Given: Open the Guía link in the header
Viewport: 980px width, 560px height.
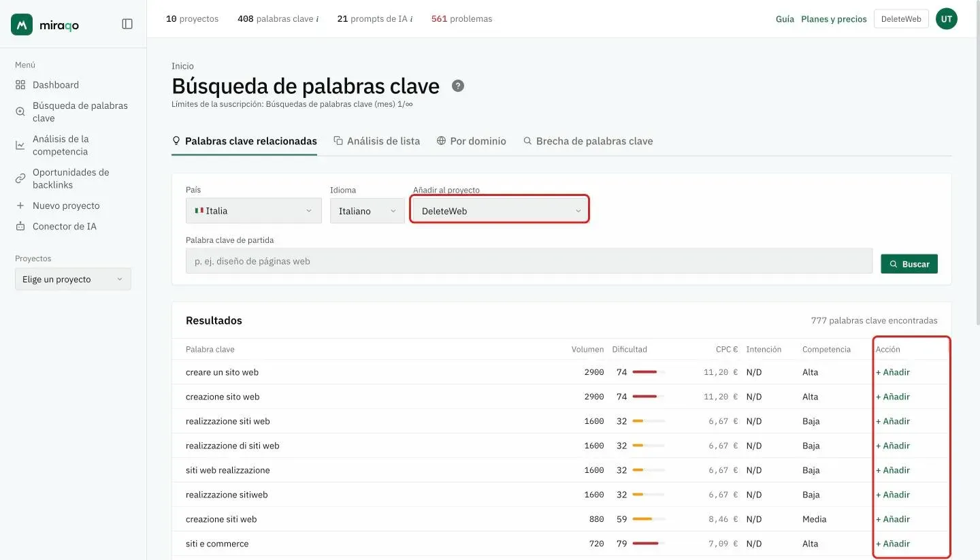Looking at the screenshot, I should pos(785,19).
